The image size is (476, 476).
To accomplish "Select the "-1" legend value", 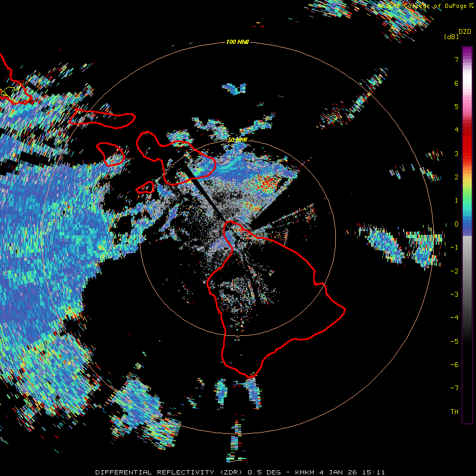I will pyautogui.click(x=454, y=248).
